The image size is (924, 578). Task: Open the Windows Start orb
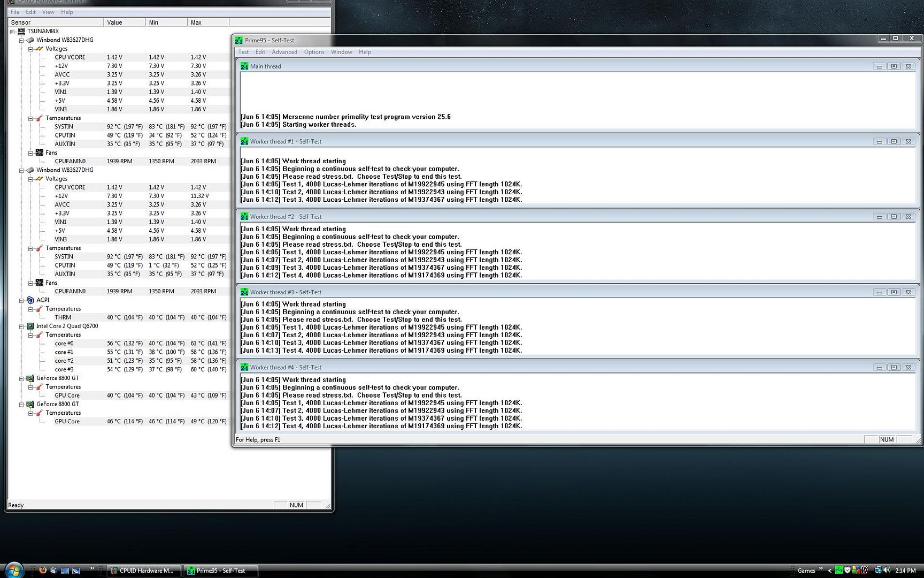[14, 570]
